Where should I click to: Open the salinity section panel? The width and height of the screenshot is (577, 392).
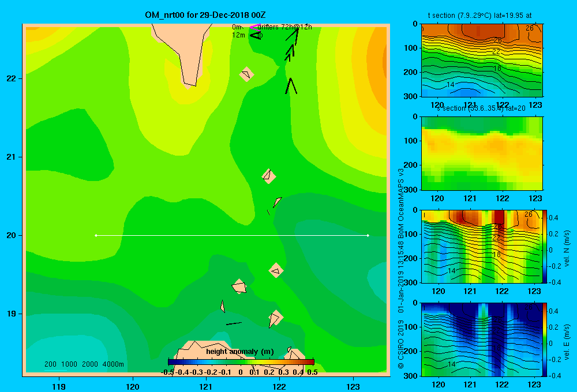(482, 153)
